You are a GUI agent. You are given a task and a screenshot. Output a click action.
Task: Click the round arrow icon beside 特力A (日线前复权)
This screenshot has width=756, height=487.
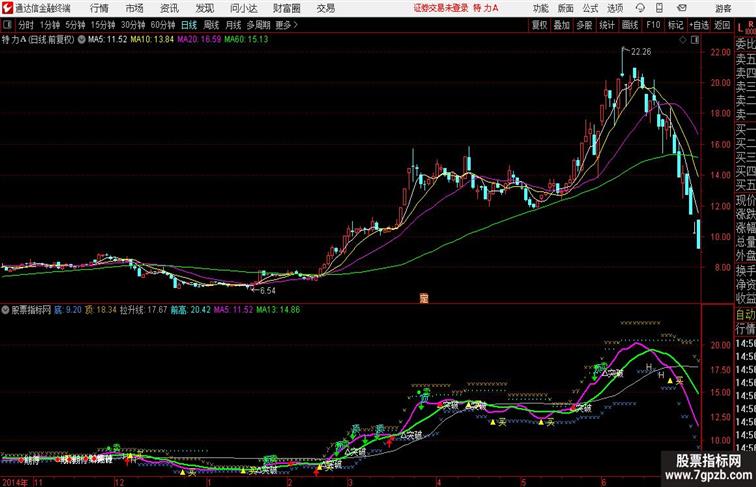(x=81, y=40)
